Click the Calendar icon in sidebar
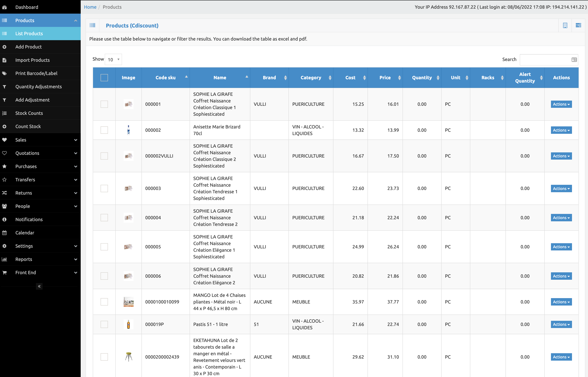The height and width of the screenshot is (377, 588). pos(4,233)
